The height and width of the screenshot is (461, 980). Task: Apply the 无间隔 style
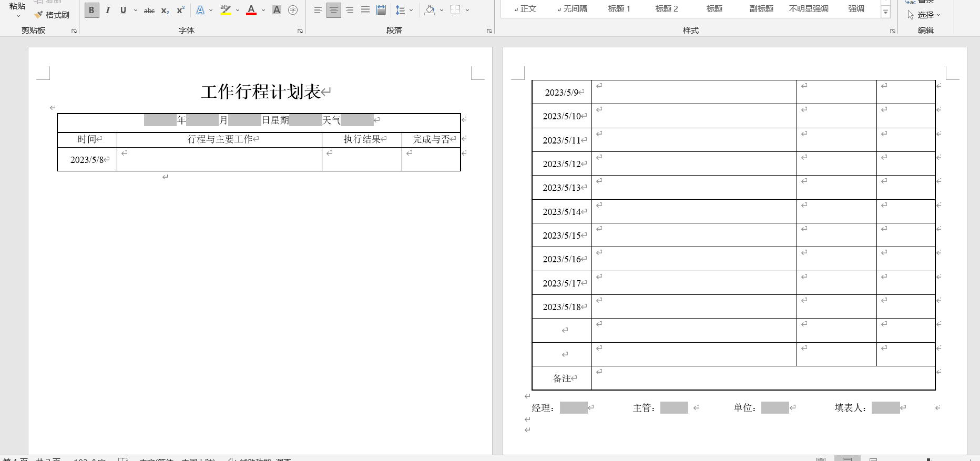click(x=572, y=8)
